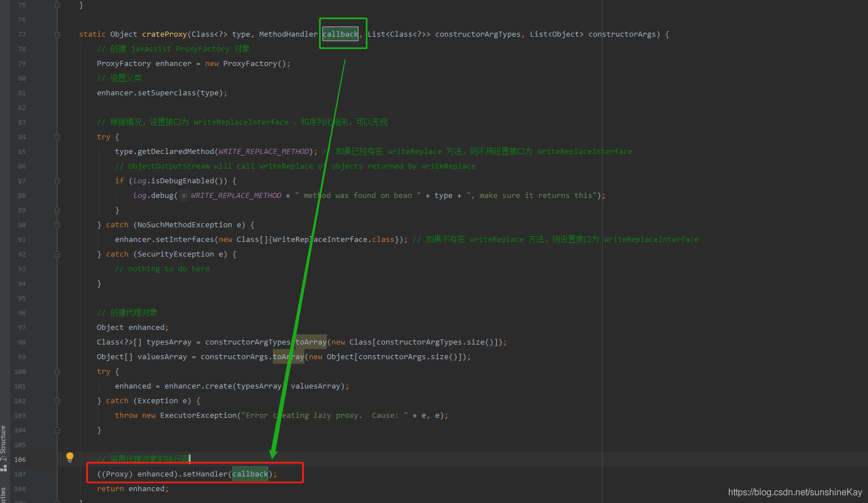
Task: Click the WRITE_REPLACE_METHOD constant in log.debug
Action: pos(236,196)
